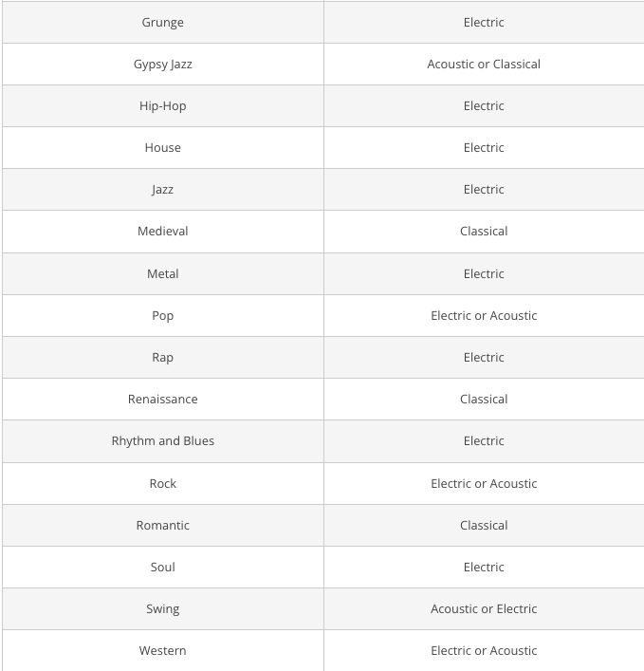This screenshot has width=644, height=671.
Task: Click the Grunge genre cell
Action: pos(163,22)
